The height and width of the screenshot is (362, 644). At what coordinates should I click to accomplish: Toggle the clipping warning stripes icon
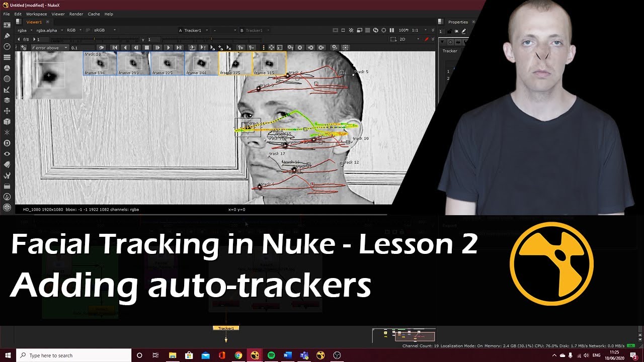coord(351,30)
